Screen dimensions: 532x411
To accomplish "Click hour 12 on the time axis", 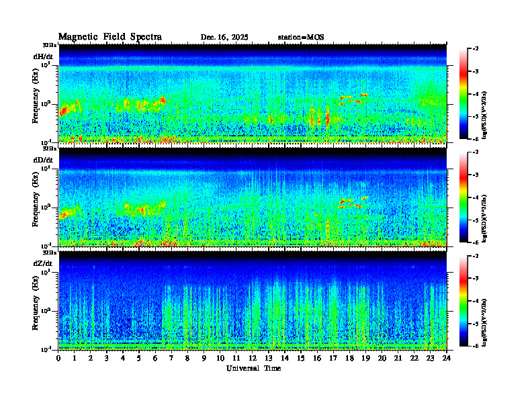I will [x=253, y=358].
